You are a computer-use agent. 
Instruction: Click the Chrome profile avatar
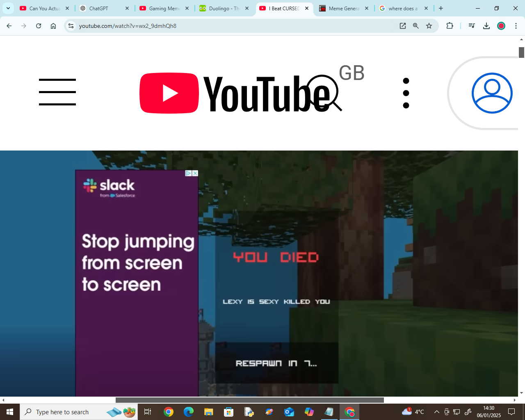(501, 26)
